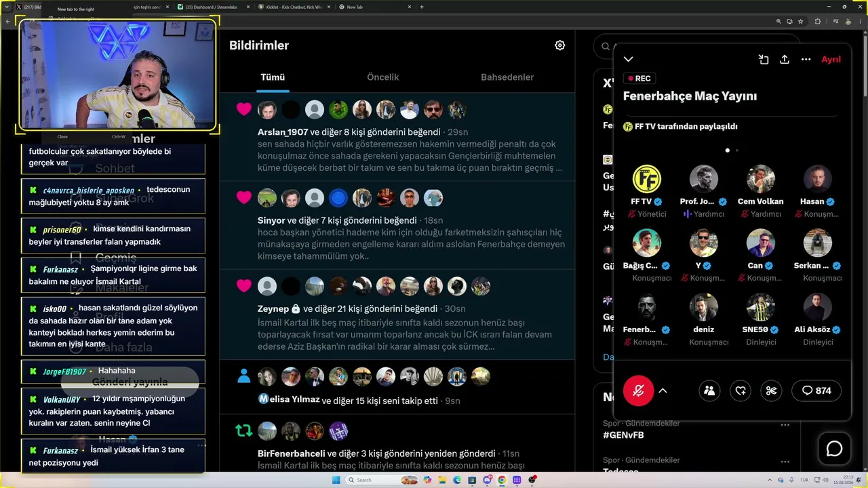
Task: Click FF TV tarafından paylaşıldı text
Action: tap(686, 127)
